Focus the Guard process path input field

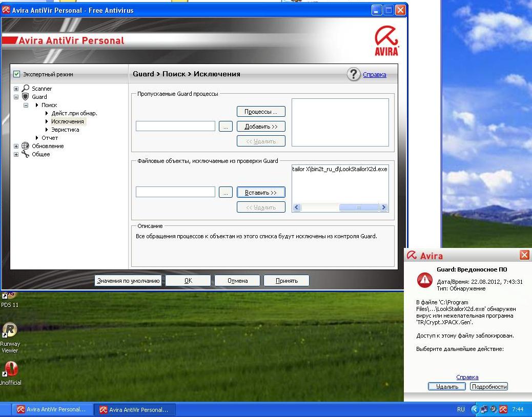[175, 126]
